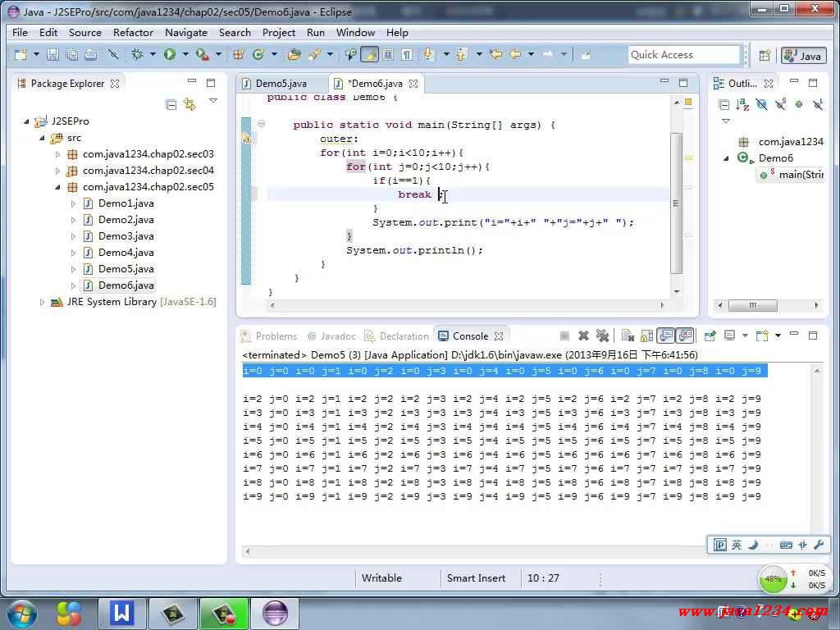
Task: Open the Source menu
Action: click(85, 33)
